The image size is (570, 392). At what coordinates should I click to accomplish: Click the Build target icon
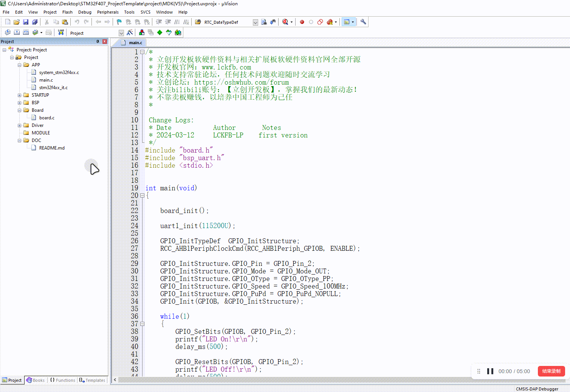point(17,32)
